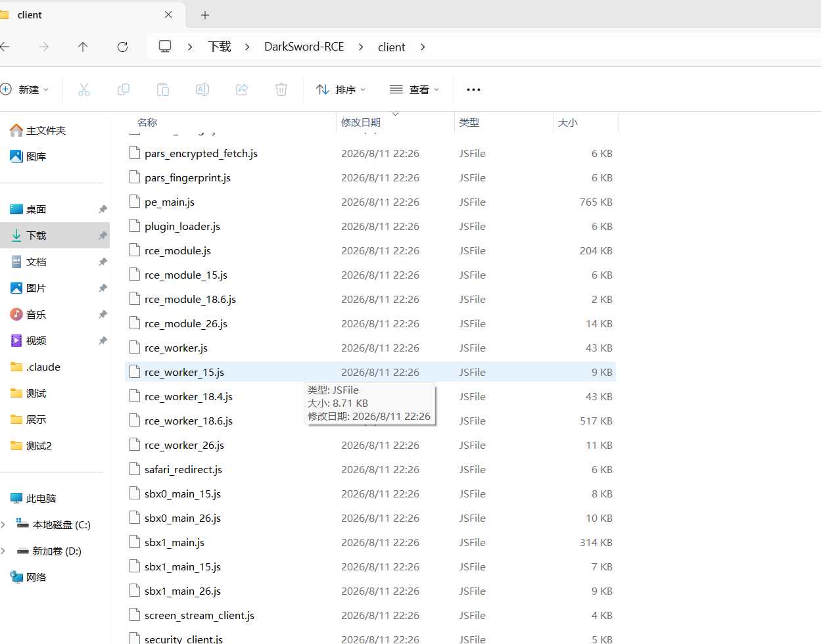Click the Share icon in toolbar
The width and height of the screenshot is (821, 644).
pos(242,89)
